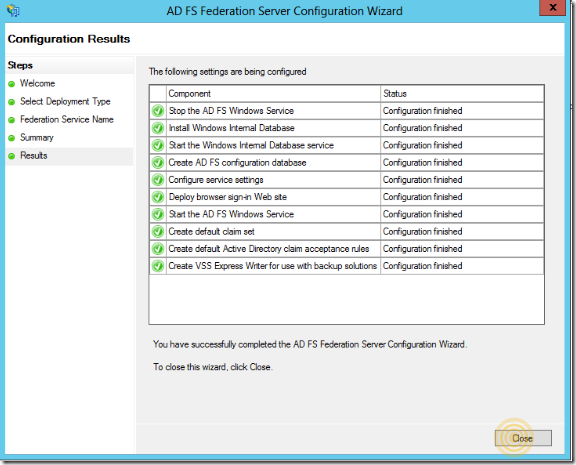
Task: Click green dot next to Results step
Action: [x=11, y=156]
